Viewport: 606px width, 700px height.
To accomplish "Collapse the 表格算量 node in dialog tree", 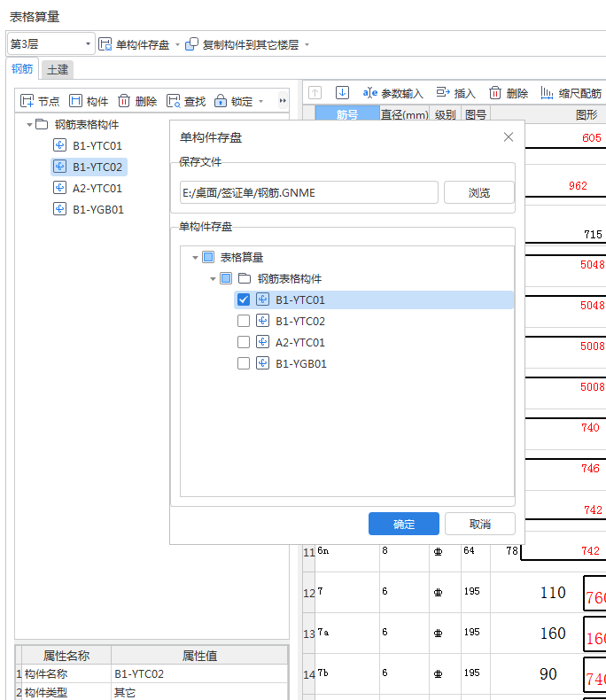I will (x=195, y=258).
